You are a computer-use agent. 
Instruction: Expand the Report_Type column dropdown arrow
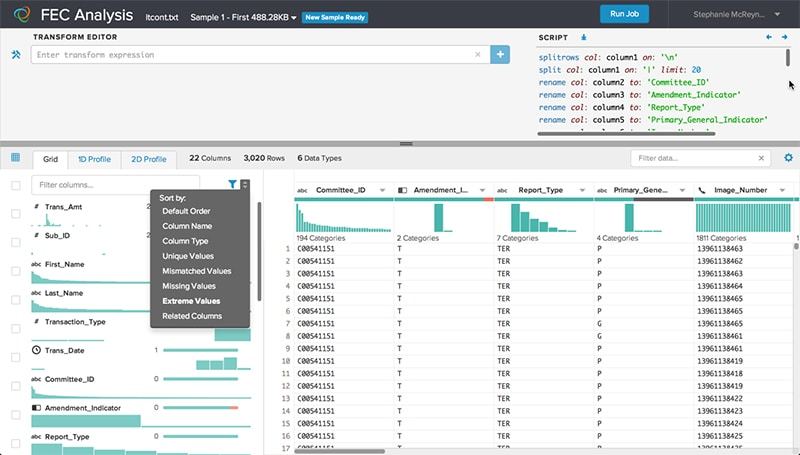pos(583,189)
